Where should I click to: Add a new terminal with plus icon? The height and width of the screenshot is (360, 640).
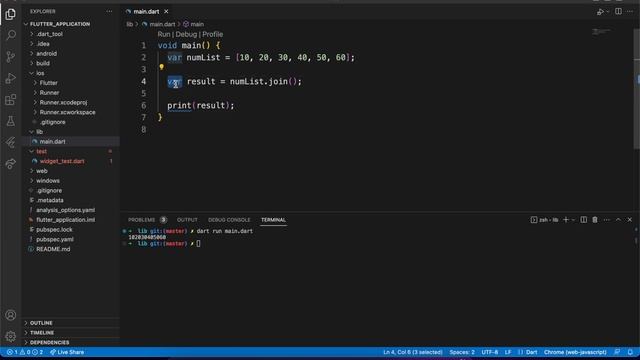[x=566, y=220]
